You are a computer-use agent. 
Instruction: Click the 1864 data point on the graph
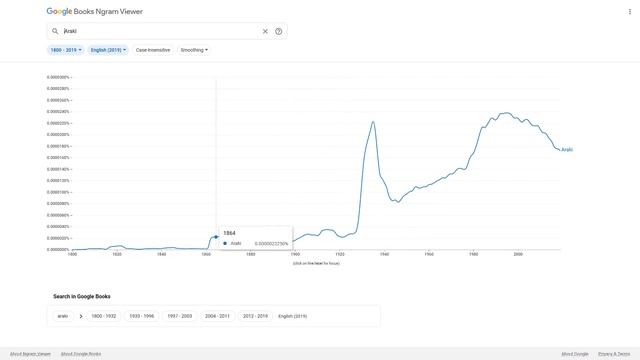(x=216, y=237)
